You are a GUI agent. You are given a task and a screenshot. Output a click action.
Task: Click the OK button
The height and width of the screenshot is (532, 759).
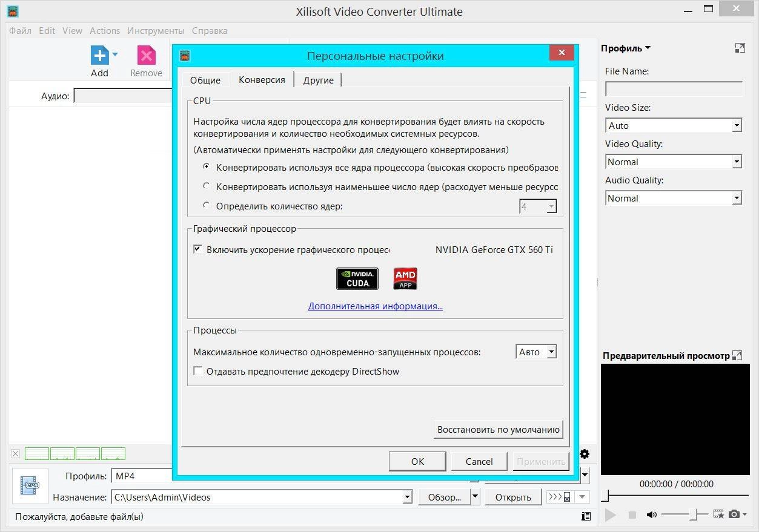[x=417, y=461]
